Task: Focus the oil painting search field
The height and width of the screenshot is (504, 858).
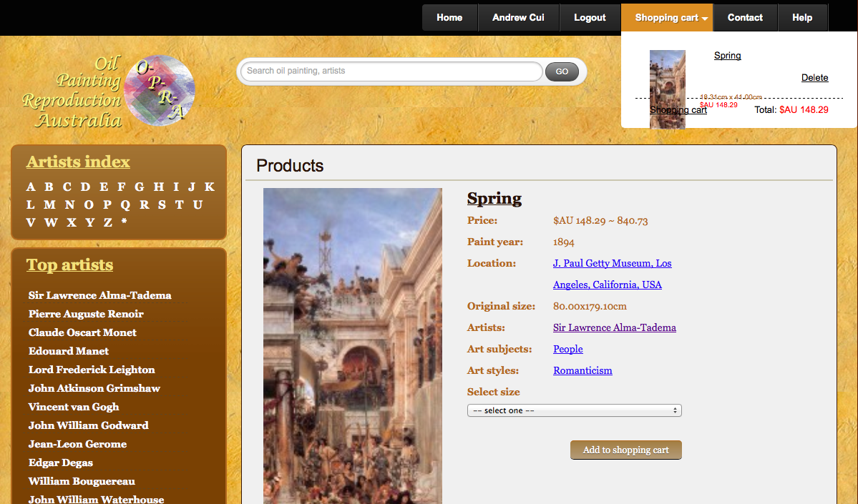Action: tap(391, 71)
